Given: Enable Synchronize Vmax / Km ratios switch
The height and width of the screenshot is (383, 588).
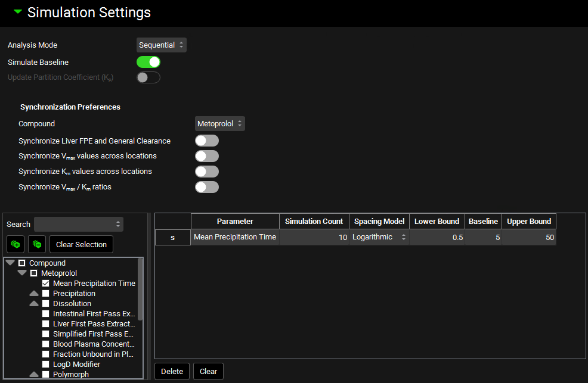Looking at the screenshot, I should point(207,187).
